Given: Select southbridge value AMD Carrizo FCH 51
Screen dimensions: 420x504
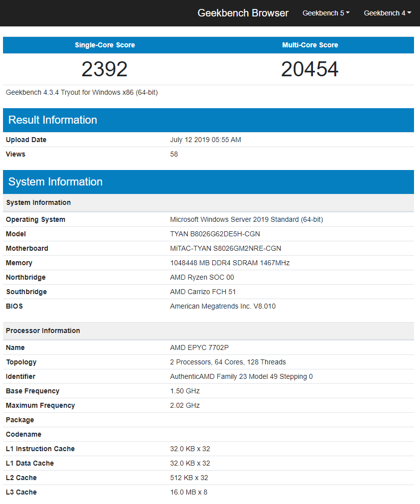Looking at the screenshot, I should pos(203,292).
